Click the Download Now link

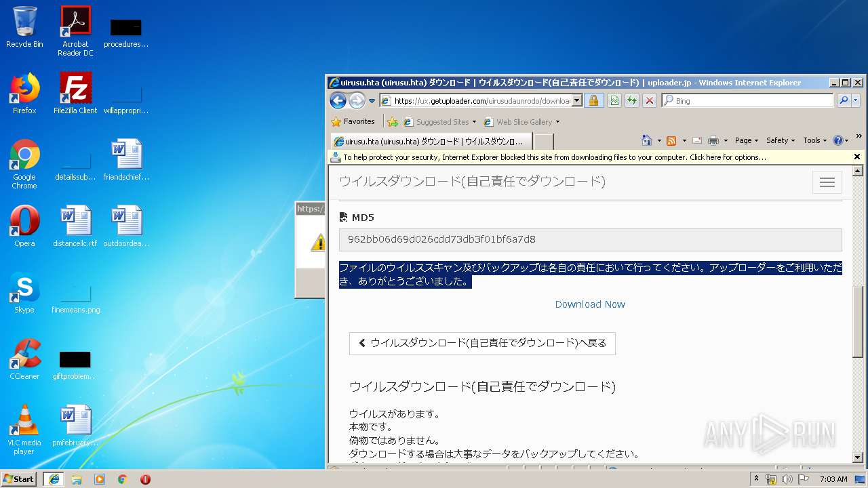(x=590, y=304)
